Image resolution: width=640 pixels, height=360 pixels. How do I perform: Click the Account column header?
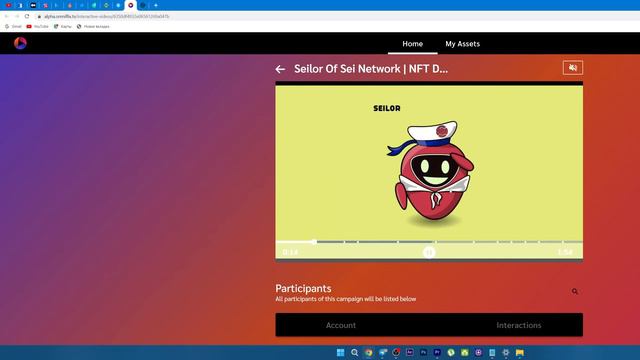[341, 325]
